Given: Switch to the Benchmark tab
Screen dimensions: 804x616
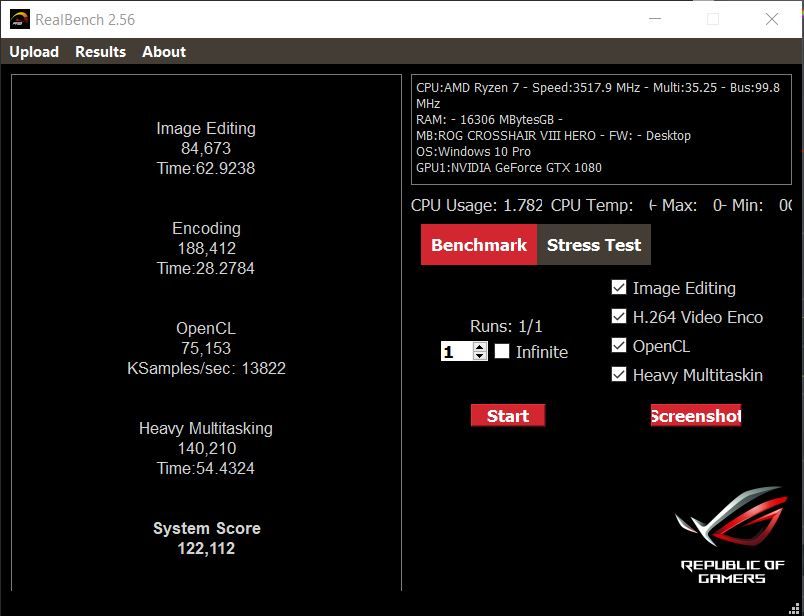Looking at the screenshot, I should point(479,245).
